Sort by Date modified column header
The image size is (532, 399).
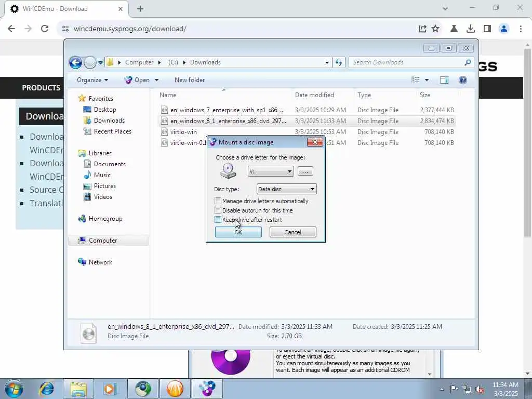pyautogui.click(x=314, y=95)
